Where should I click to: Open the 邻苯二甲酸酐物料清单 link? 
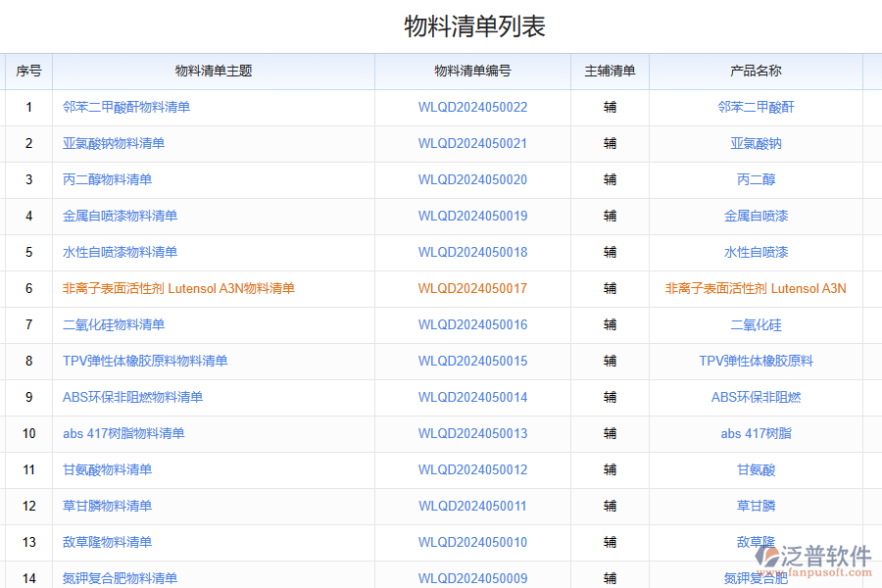pos(126,107)
